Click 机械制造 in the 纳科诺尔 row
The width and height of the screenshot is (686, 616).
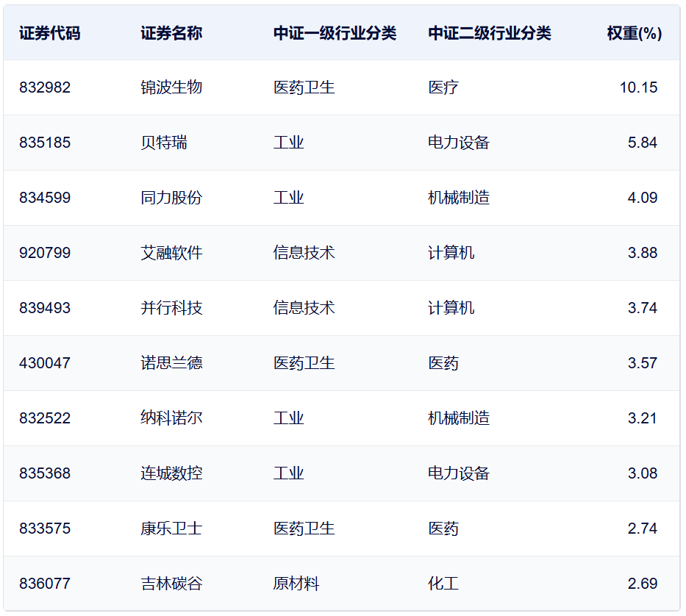[x=459, y=418]
